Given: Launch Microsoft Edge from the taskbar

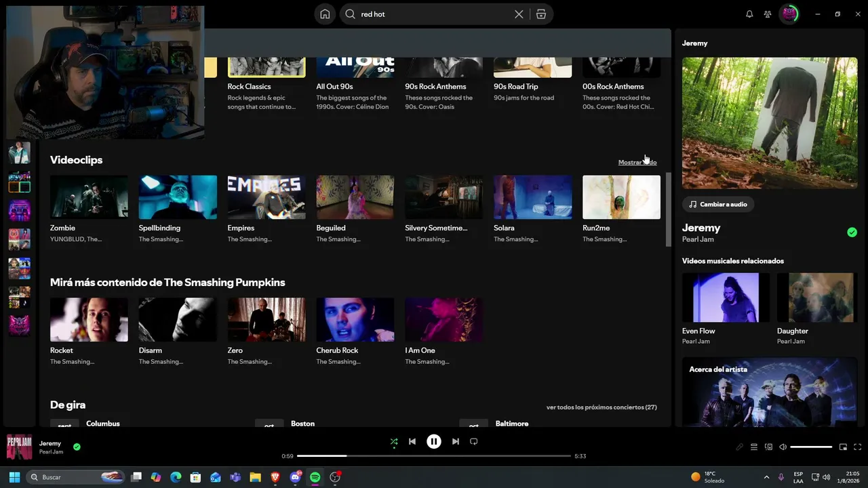Looking at the screenshot, I should pyautogui.click(x=176, y=477).
